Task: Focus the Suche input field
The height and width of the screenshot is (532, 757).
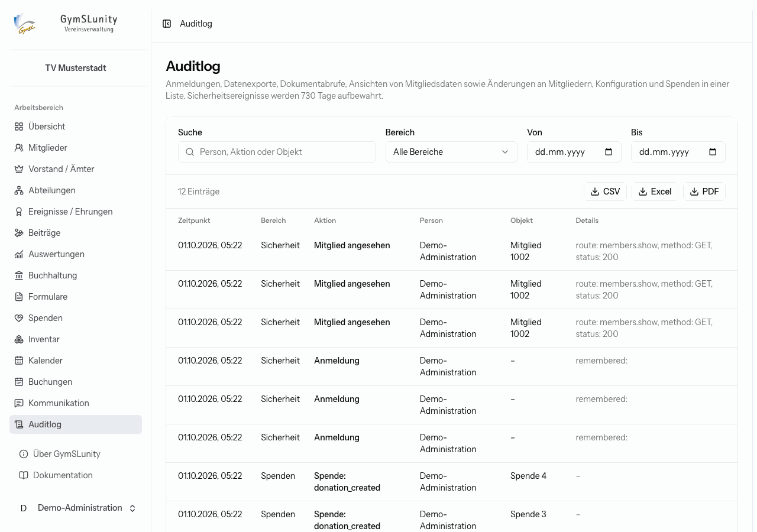Action: tap(277, 152)
